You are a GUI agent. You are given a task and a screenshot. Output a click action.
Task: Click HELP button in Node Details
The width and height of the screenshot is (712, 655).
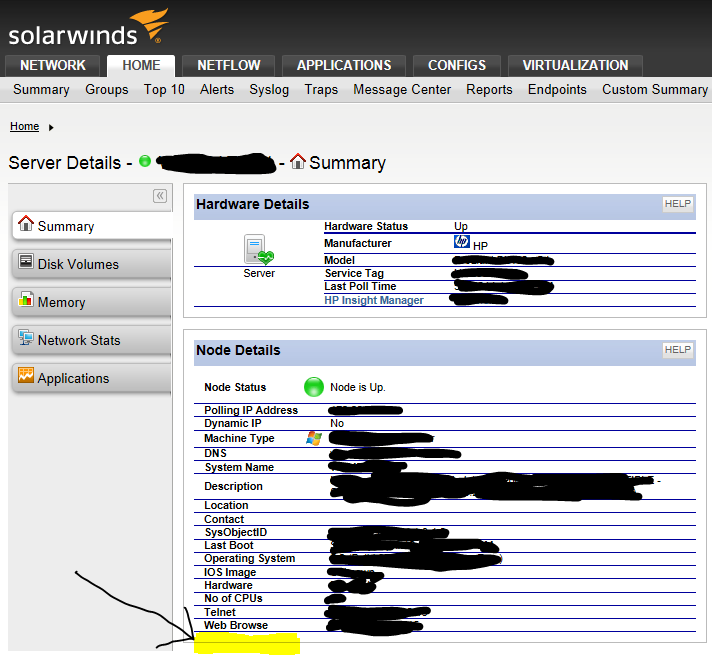click(677, 350)
